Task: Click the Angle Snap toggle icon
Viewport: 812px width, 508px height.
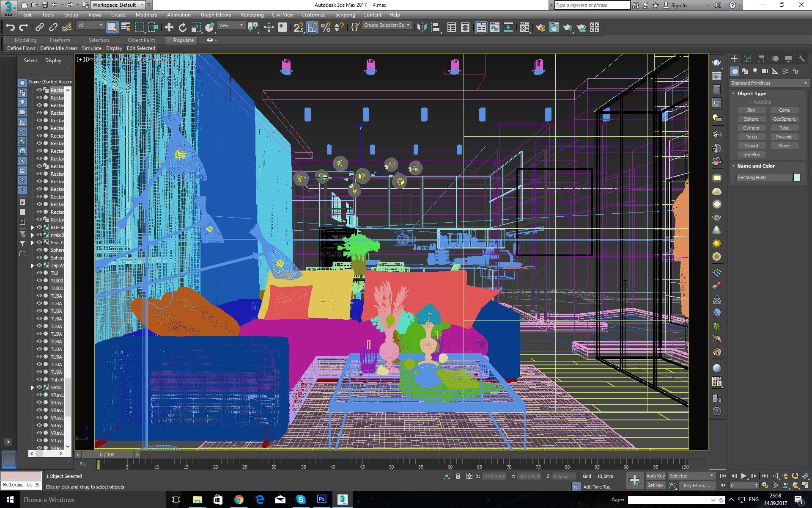Action: coord(312,28)
